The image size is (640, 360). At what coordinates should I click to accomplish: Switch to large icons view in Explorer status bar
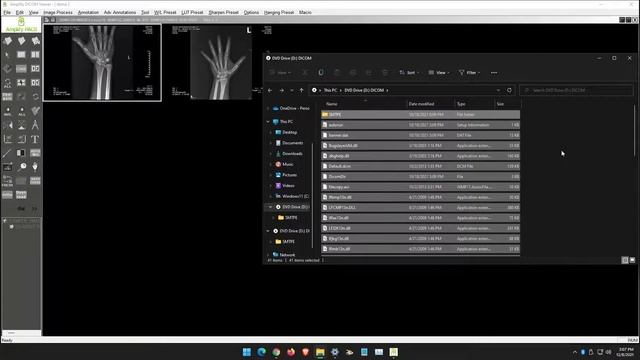(x=632, y=260)
